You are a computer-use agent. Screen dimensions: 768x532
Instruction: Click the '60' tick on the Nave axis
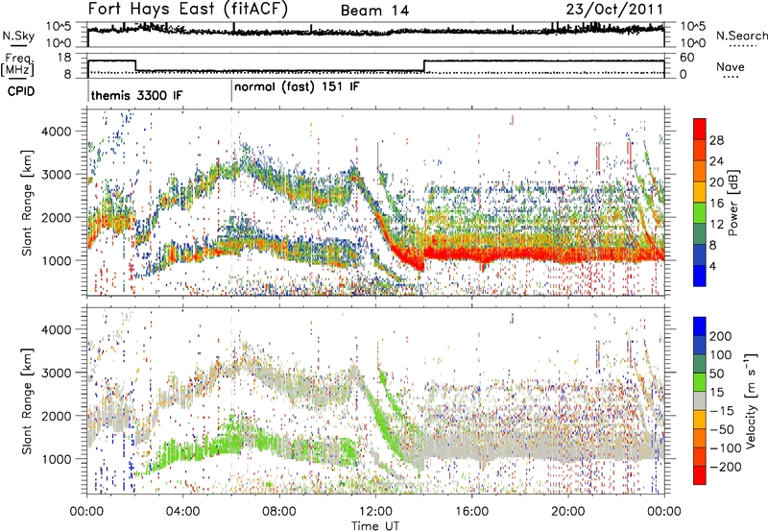point(687,58)
